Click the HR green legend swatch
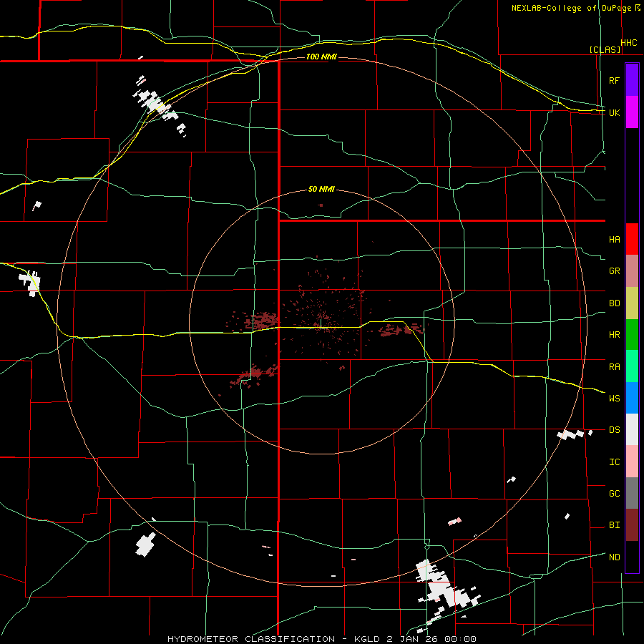 coord(632,335)
